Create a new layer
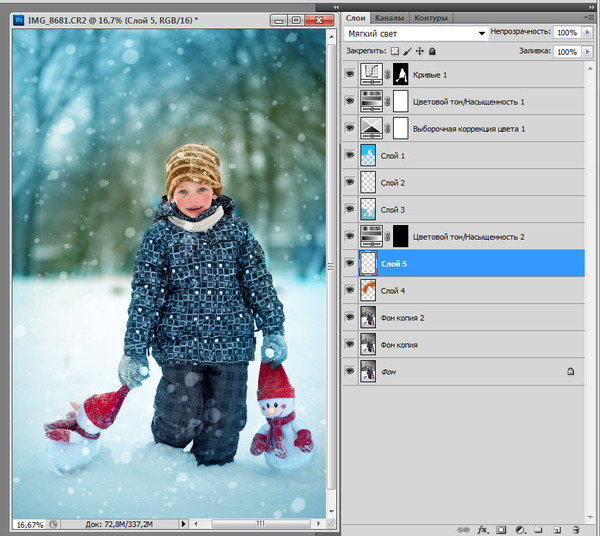Screen dimensions: 600x536 point(559,527)
